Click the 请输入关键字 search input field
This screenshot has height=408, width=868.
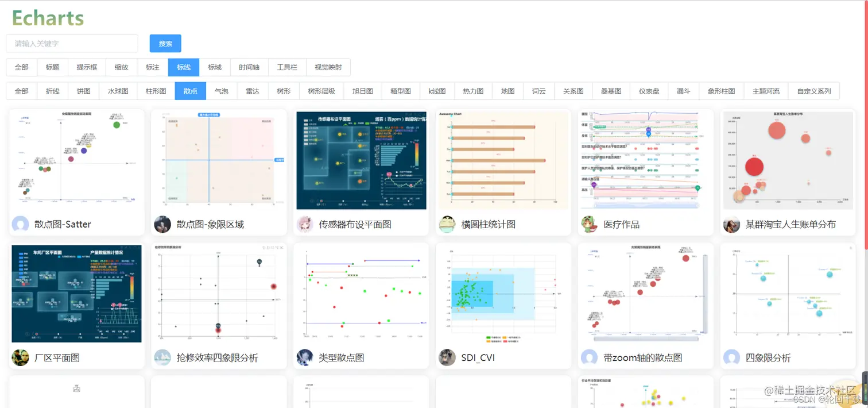click(x=72, y=43)
